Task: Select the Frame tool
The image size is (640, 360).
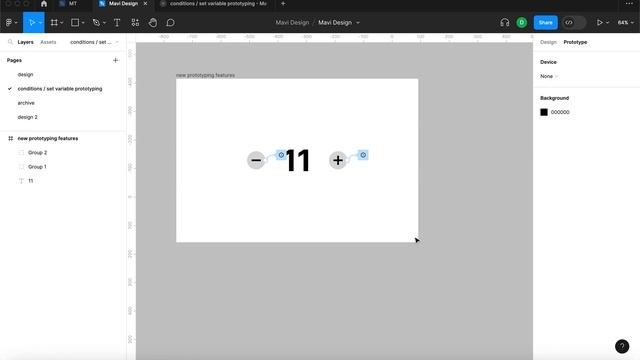Action: click(54, 23)
